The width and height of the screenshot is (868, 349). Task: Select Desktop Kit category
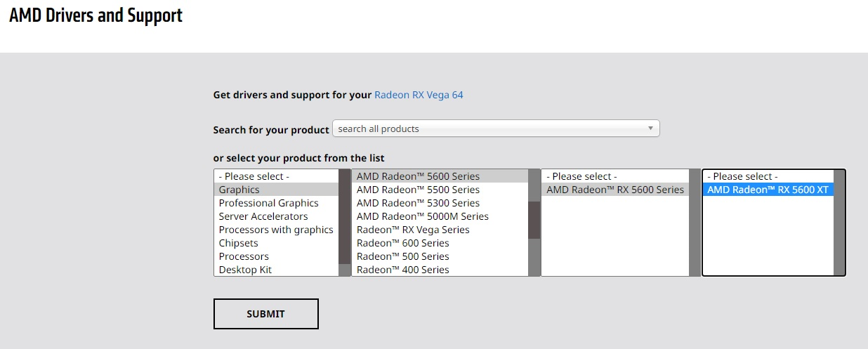tap(276, 270)
